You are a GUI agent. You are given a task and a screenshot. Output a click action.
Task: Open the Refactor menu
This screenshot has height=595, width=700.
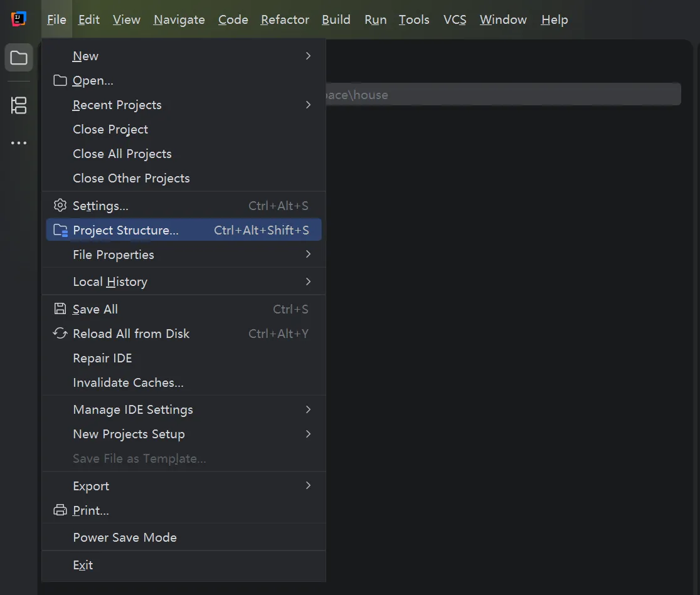pos(285,19)
